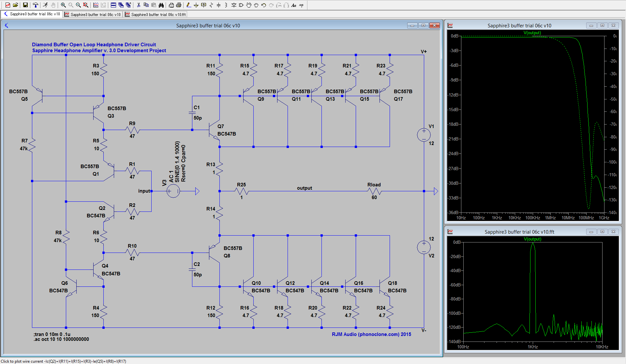The height and width of the screenshot is (364, 626).
Task: Click the V(output) trace label in FFT plot
Action: [532, 239]
